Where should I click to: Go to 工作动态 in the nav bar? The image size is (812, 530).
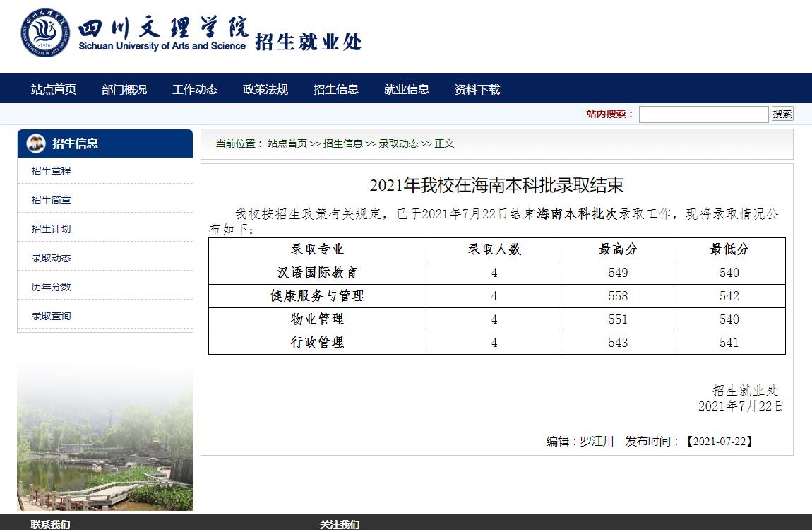[x=195, y=89]
